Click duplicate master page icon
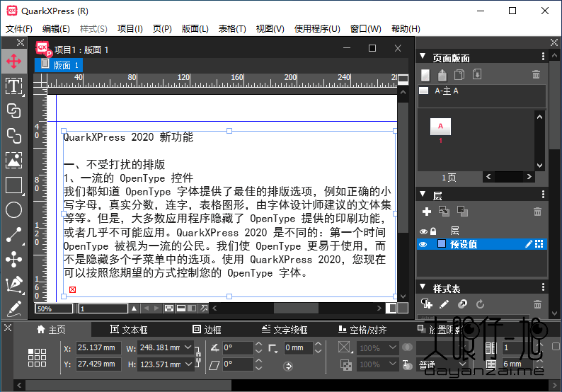This screenshot has height=392, width=562. [459, 74]
